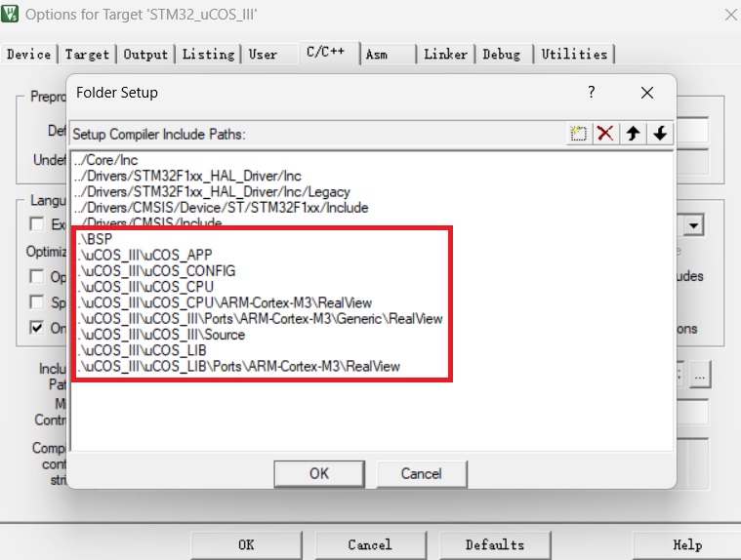Close the Folder Setup dialog
Image resolution: width=741 pixels, height=560 pixels.
tap(647, 93)
